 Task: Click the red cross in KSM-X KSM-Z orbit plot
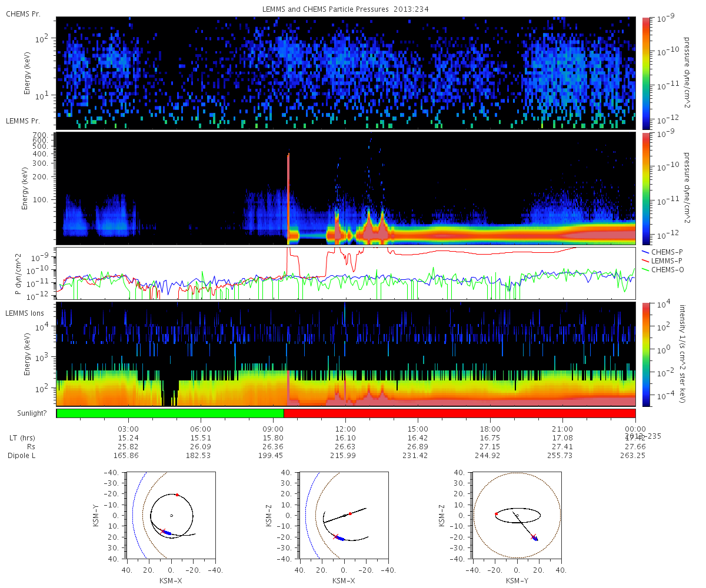click(336, 536)
